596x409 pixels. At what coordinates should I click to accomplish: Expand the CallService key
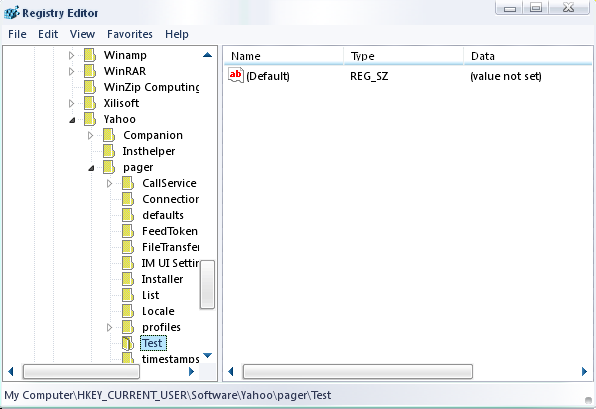(109, 184)
